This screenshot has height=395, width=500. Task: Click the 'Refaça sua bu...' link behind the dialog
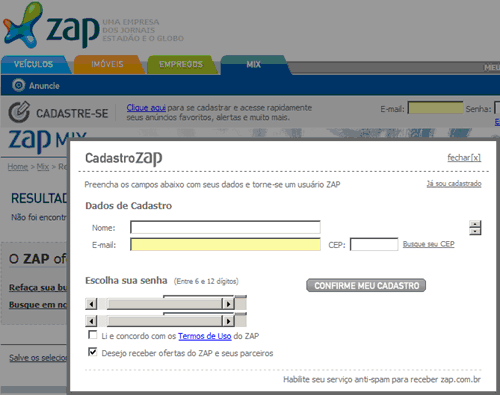tap(38, 287)
